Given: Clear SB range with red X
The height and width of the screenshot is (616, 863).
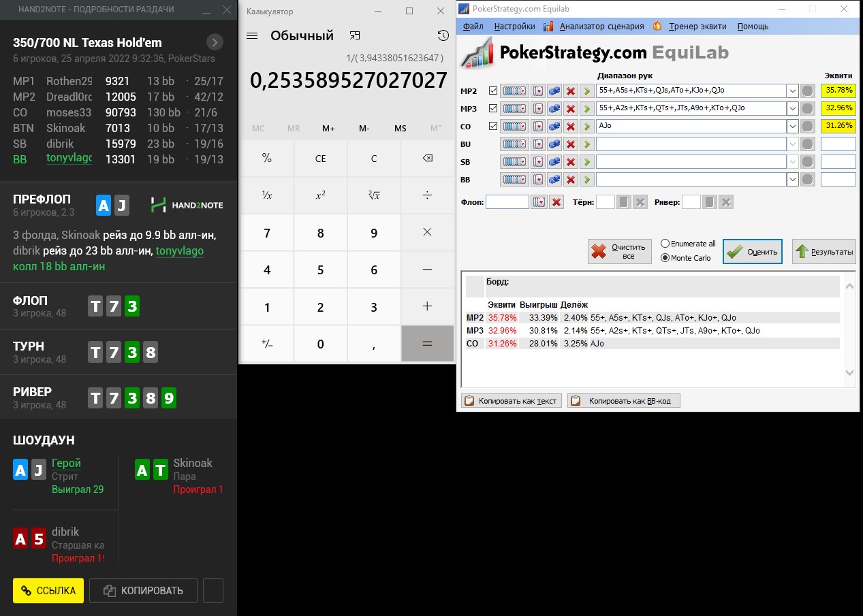Looking at the screenshot, I should click(x=571, y=162).
